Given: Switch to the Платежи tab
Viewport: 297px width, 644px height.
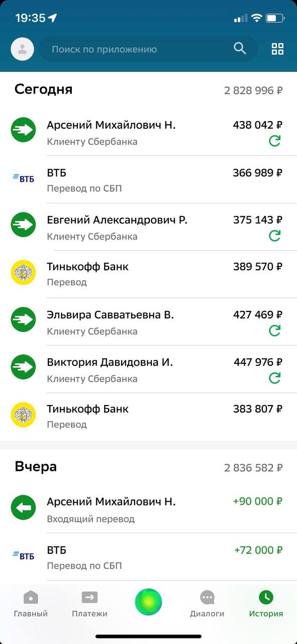Looking at the screenshot, I should (x=89, y=604).
